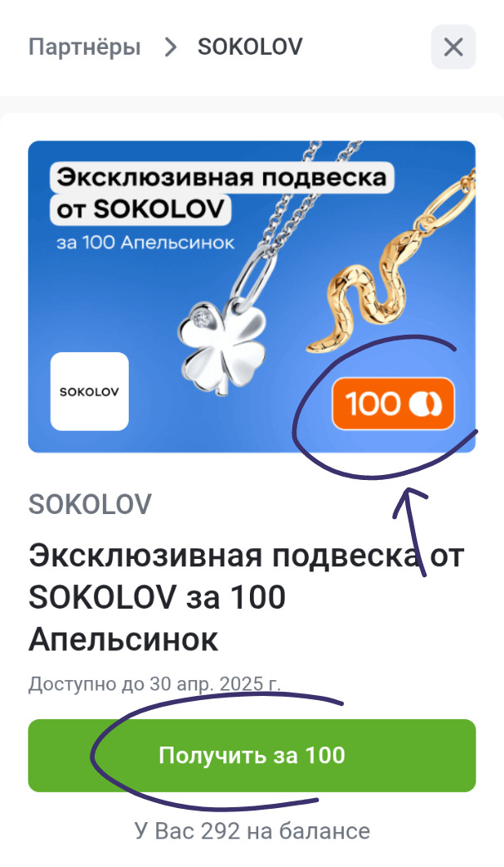The height and width of the screenshot is (867, 504).
Task: Click the grey SOKOLOV brand label under the banner
Action: tap(90, 504)
